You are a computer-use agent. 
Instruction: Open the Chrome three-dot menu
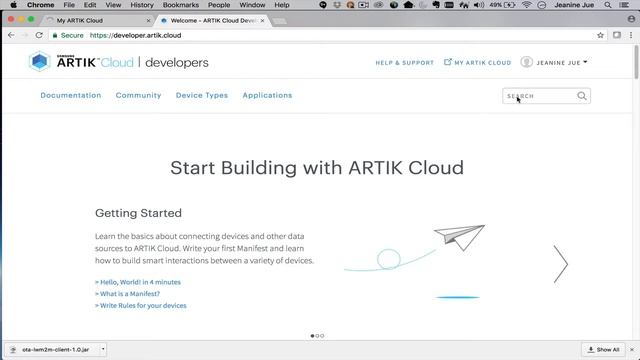point(631,35)
